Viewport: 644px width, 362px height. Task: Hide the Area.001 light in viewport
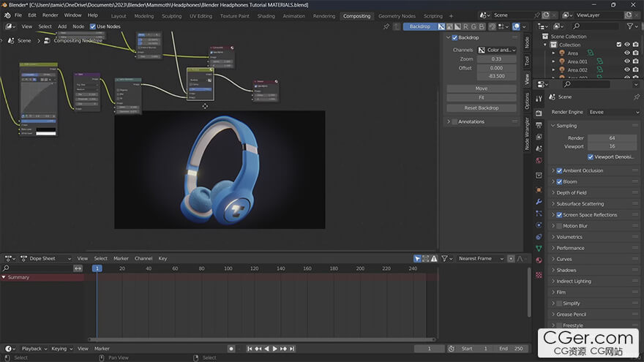point(627,61)
